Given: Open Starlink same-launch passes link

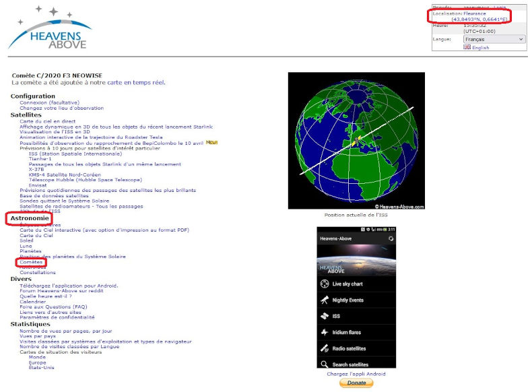Looking at the screenshot, I should click(105, 164).
